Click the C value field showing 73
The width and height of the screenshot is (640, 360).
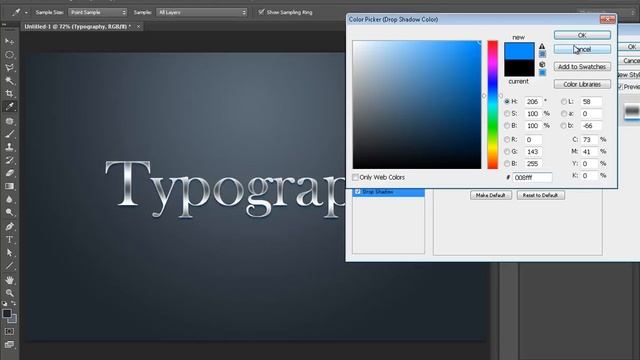pos(589,140)
